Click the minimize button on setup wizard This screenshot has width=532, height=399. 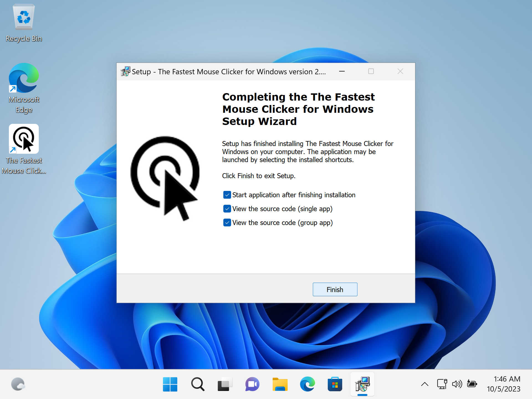click(342, 71)
